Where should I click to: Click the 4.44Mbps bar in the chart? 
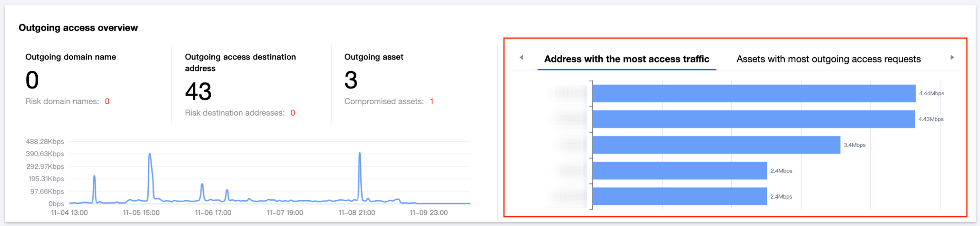click(x=754, y=94)
